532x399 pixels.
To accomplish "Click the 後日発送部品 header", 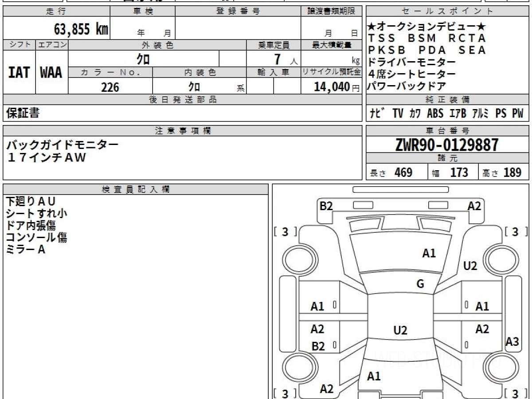I will (x=183, y=100).
